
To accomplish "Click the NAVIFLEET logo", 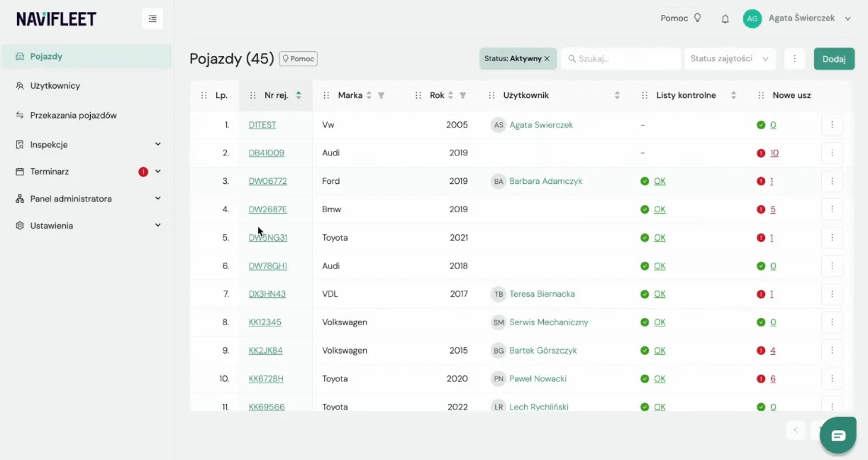I will pyautogui.click(x=56, y=19).
